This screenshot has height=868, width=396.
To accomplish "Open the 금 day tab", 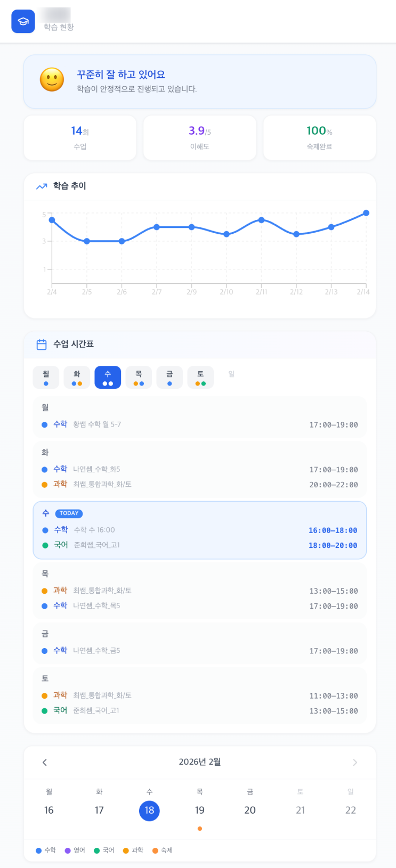I will point(169,377).
